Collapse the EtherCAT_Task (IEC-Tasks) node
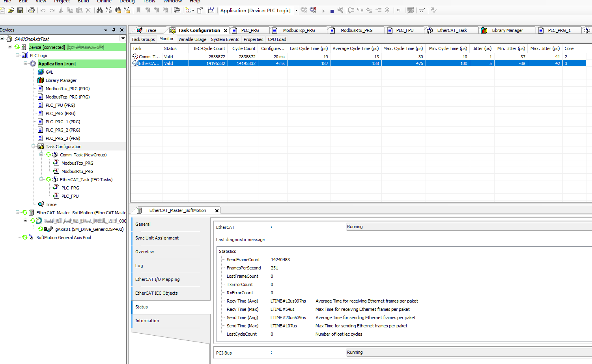Screen dimensions: 592x364 click(41, 179)
